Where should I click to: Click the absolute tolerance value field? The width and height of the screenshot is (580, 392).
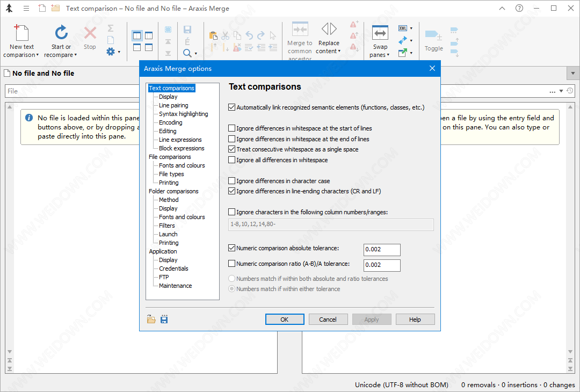coord(382,250)
